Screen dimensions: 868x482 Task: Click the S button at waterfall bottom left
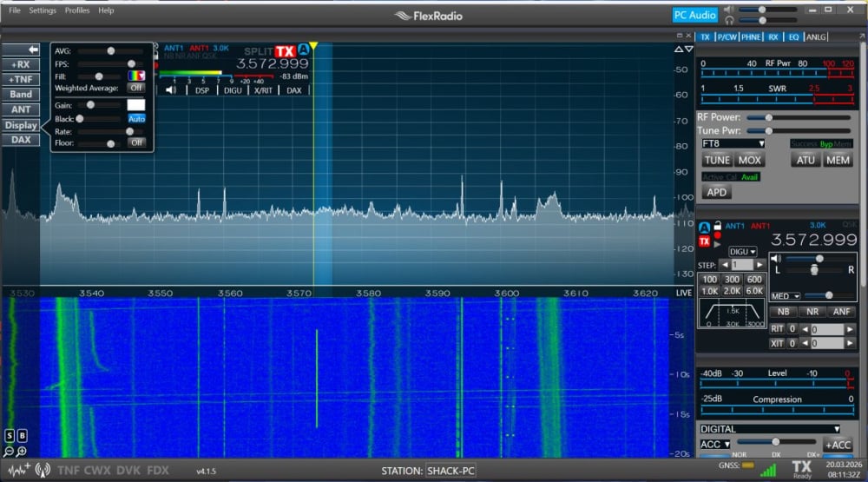[10, 435]
